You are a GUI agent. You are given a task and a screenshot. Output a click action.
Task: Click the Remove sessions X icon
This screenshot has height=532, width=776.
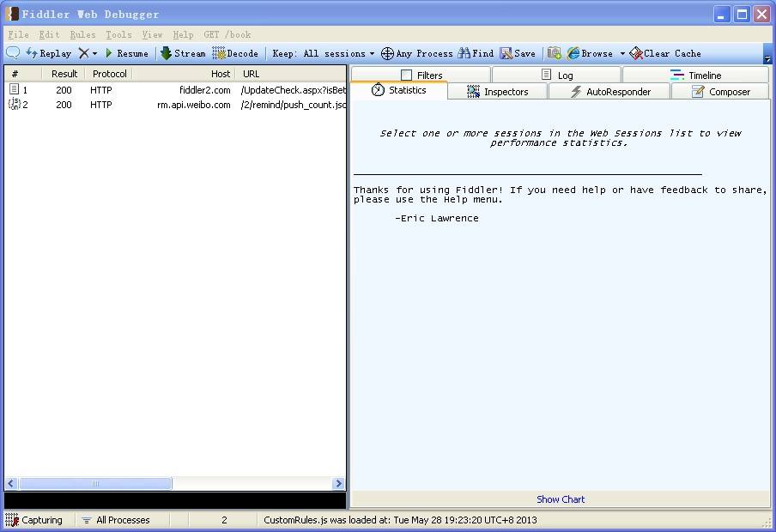(83, 53)
